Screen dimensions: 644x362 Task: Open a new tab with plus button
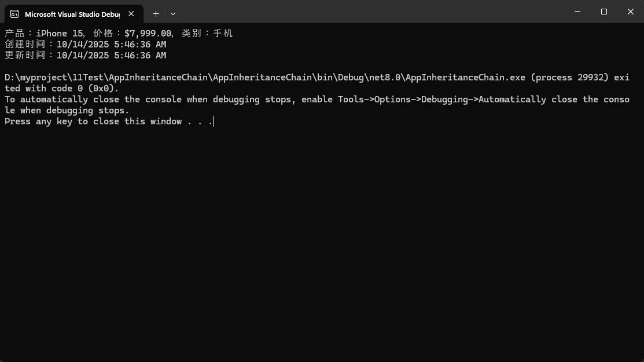click(x=156, y=13)
